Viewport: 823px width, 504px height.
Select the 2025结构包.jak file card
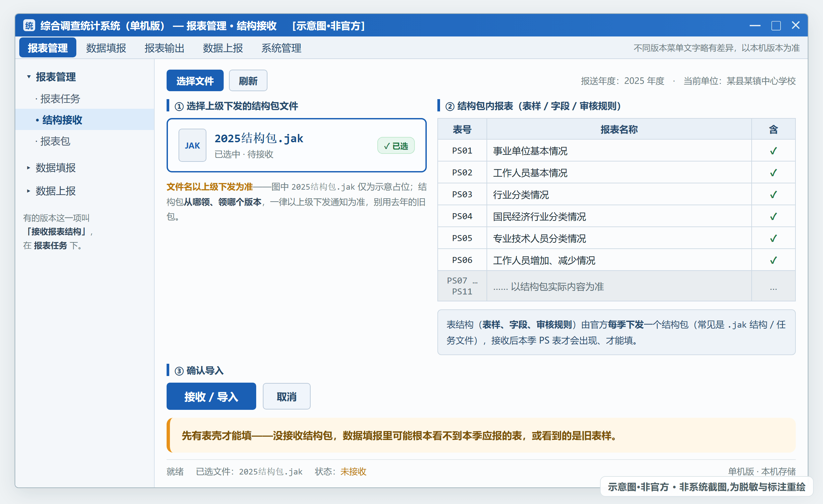[x=297, y=145]
